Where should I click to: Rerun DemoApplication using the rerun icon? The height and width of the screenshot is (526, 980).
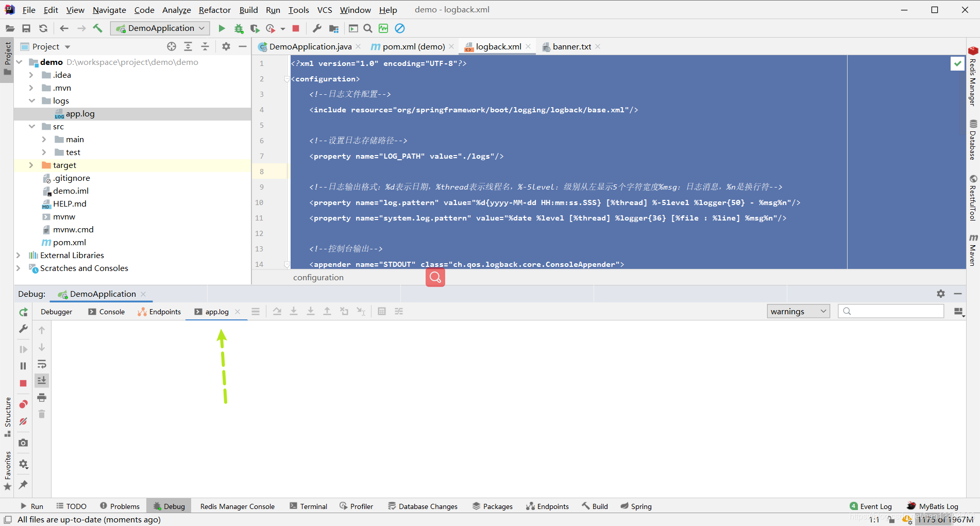point(23,312)
